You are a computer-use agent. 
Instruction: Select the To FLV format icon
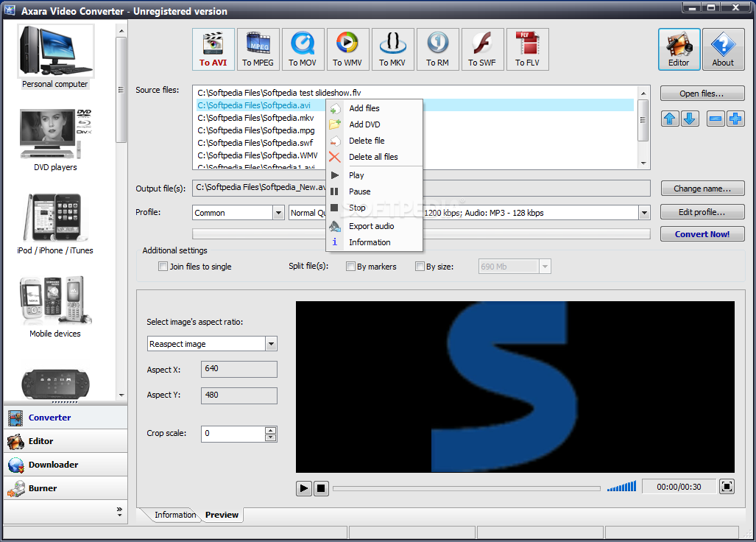(x=528, y=49)
